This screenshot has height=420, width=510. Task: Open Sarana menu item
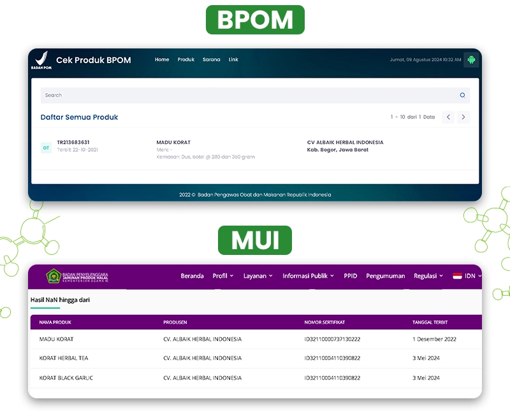click(212, 59)
